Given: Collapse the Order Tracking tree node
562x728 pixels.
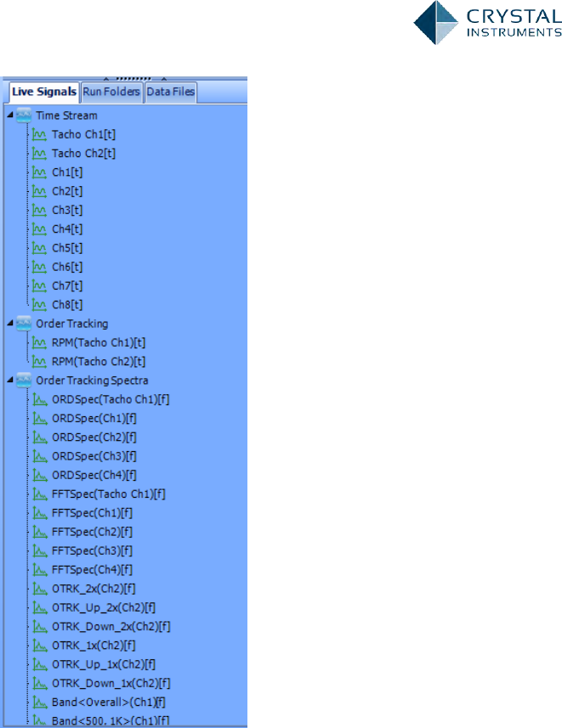Looking at the screenshot, I should click(x=10, y=323).
